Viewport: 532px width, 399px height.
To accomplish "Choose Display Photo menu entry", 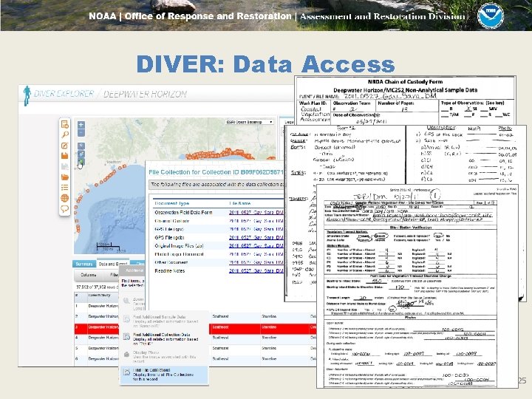I will 164,357.
